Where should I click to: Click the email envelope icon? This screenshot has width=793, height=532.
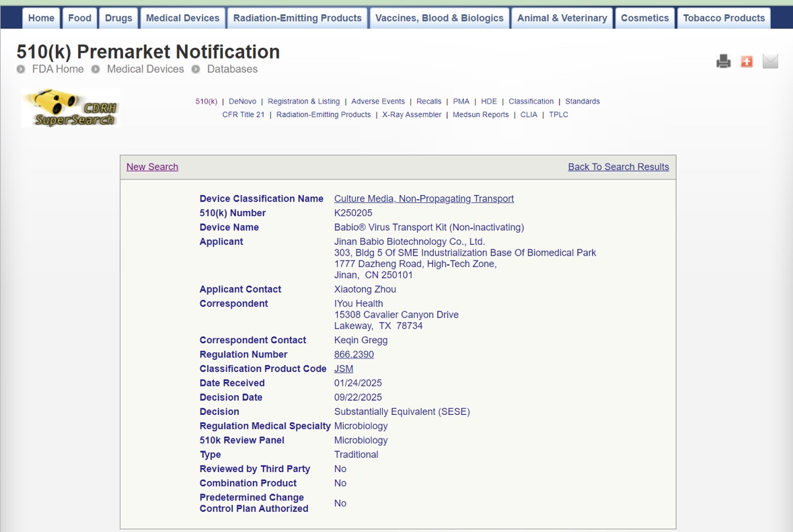tap(770, 62)
